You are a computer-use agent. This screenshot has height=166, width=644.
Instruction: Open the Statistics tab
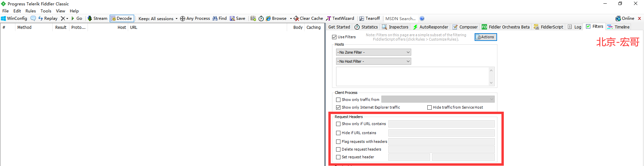click(x=366, y=27)
